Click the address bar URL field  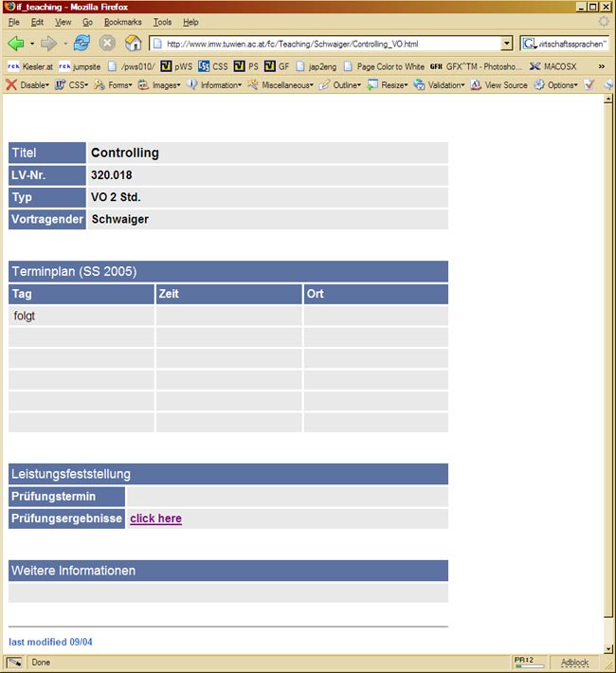332,44
